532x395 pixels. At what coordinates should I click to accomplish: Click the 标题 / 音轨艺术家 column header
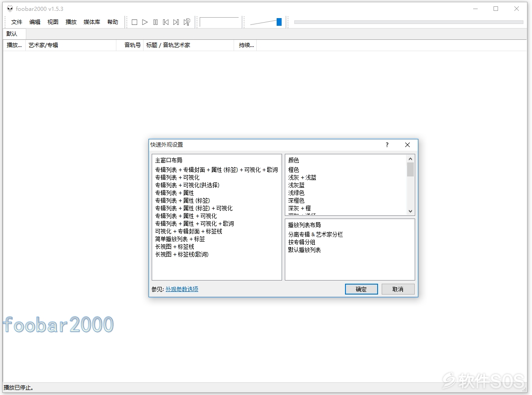[x=189, y=45]
